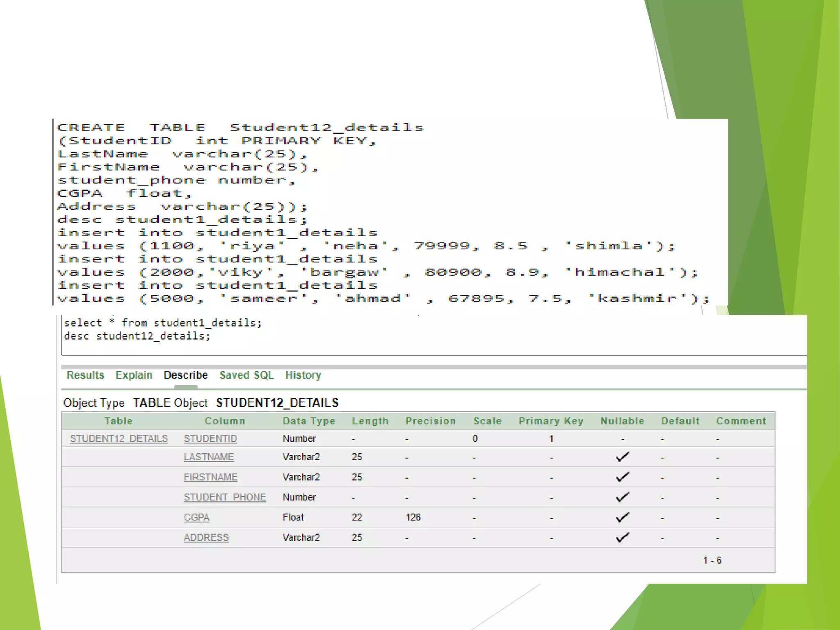Open the Results tab
Image resolution: width=840 pixels, height=630 pixels.
[x=85, y=375]
